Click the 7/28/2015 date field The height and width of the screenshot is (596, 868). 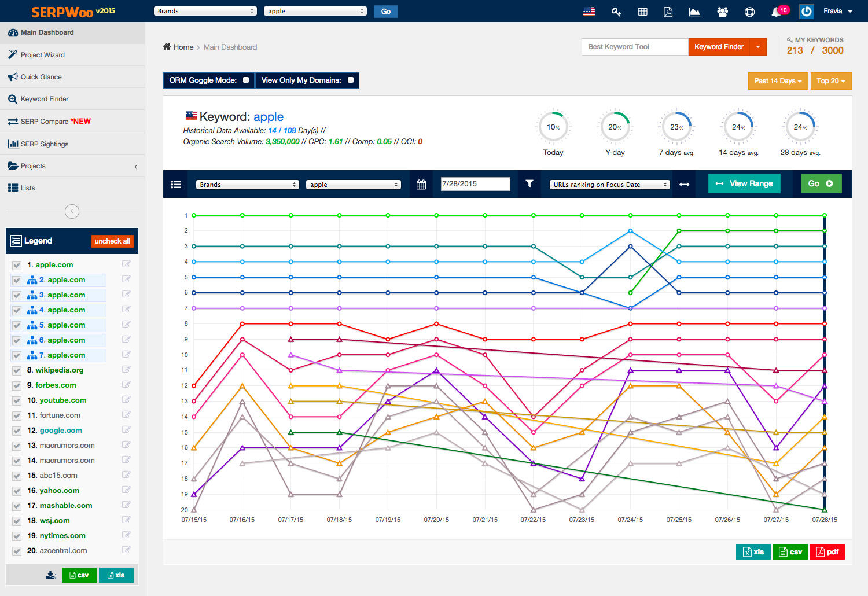476,184
